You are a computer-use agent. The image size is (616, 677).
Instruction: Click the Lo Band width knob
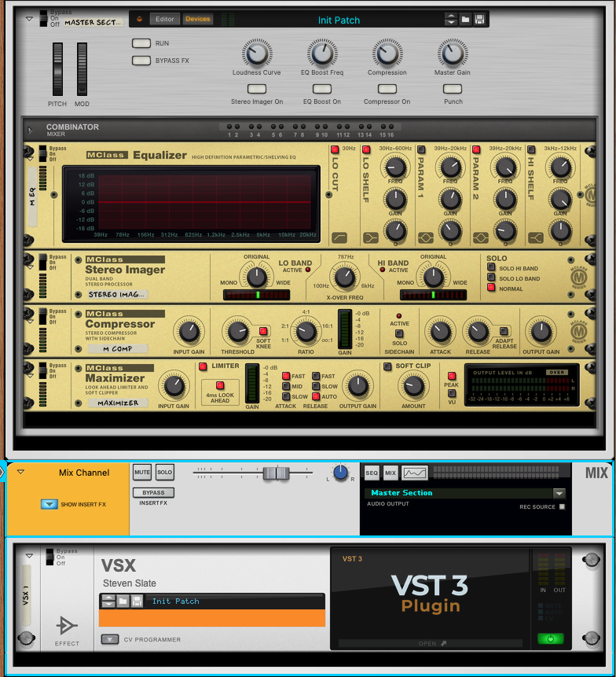256,278
